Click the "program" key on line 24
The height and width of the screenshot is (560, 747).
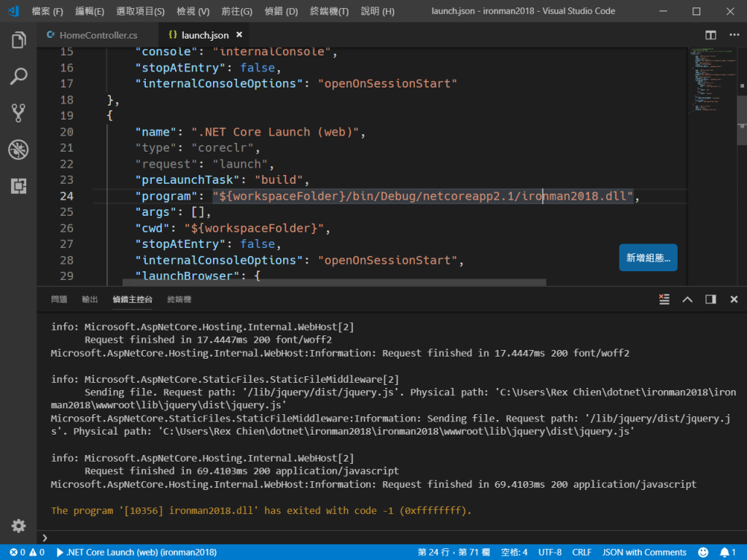point(166,195)
